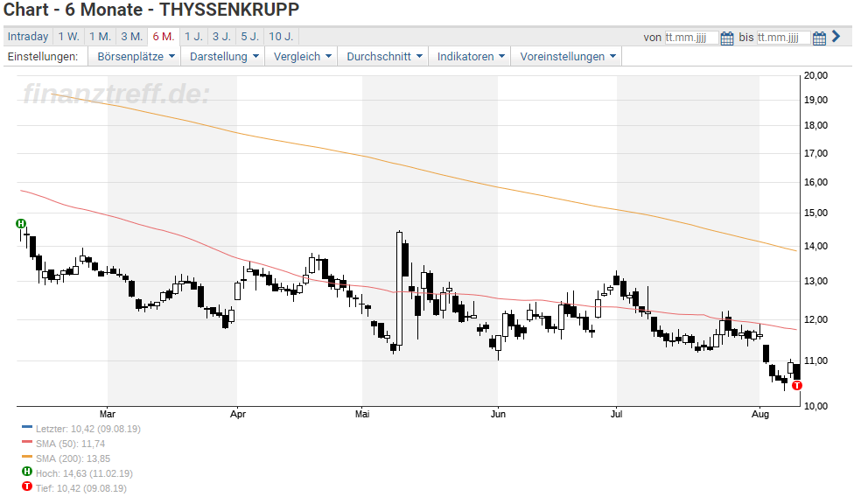861x504 pixels.
Task: Click the 'Mar' x-axis month label
Action: pyautogui.click(x=108, y=414)
